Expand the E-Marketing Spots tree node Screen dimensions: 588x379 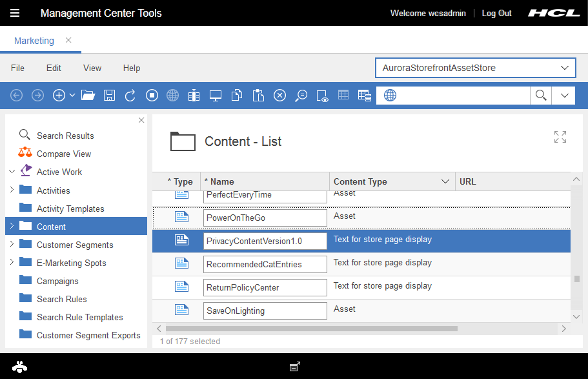click(x=12, y=263)
